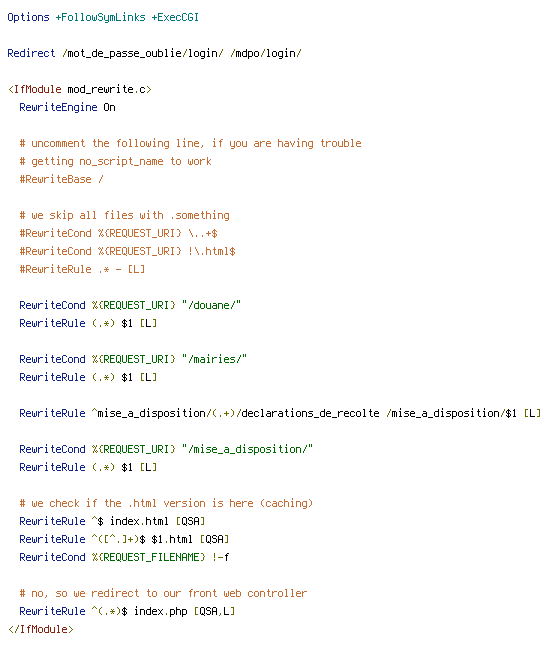Image resolution: width=550 pixels, height=646 pixels.
Task: Click index.php in the last RewriteRule
Action: point(161,611)
